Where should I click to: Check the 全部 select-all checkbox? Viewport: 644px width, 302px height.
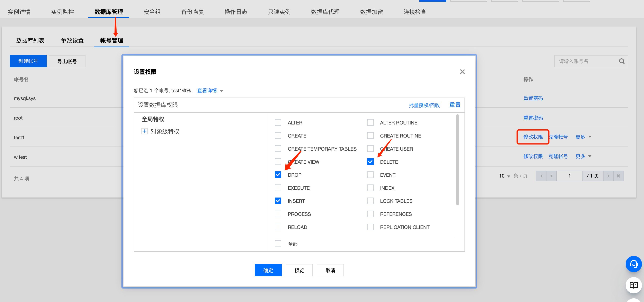278,244
